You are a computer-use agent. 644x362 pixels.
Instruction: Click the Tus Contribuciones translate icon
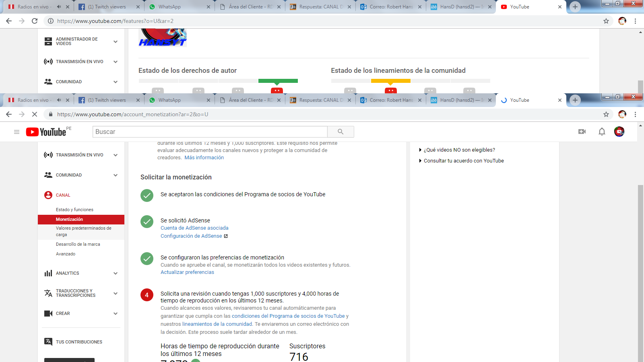point(48,342)
